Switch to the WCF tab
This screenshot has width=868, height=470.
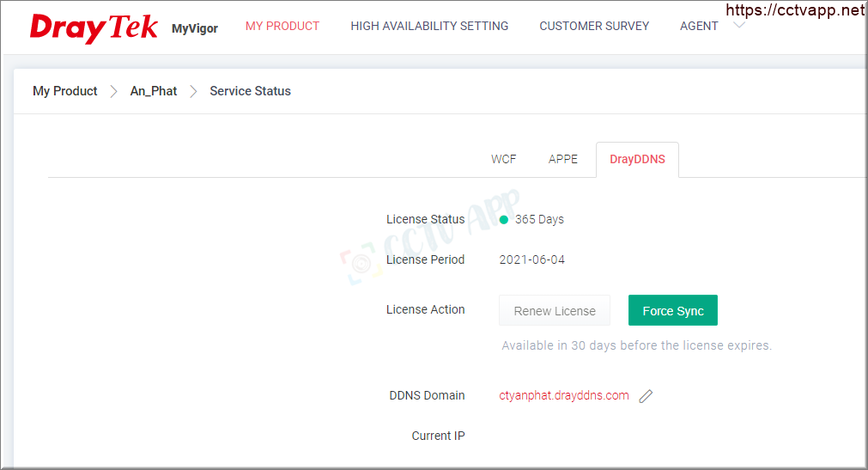click(x=504, y=159)
